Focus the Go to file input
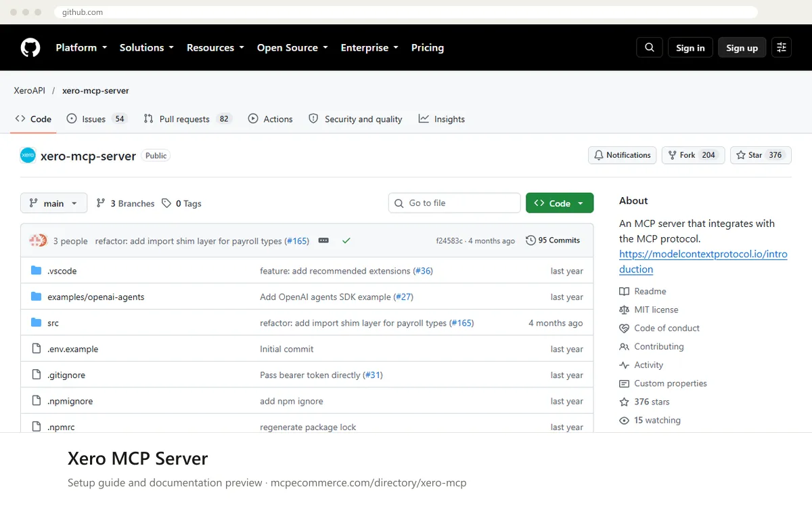812x508 pixels. pyautogui.click(x=455, y=203)
